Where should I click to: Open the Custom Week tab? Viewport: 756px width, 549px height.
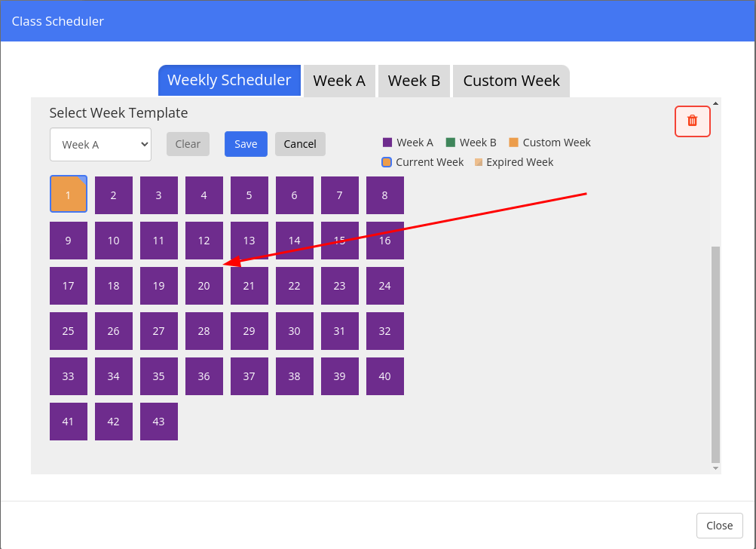[x=511, y=81]
